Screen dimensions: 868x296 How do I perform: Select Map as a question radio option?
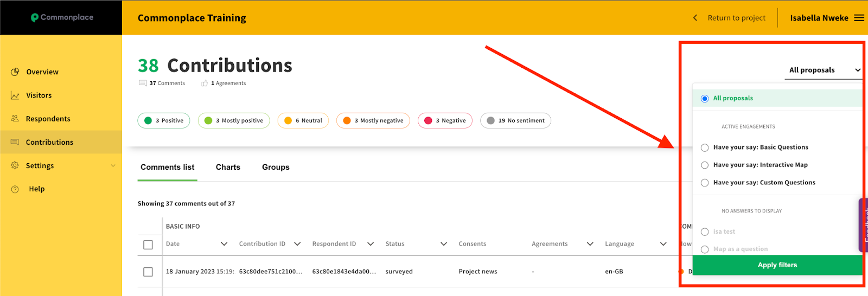pos(705,249)
